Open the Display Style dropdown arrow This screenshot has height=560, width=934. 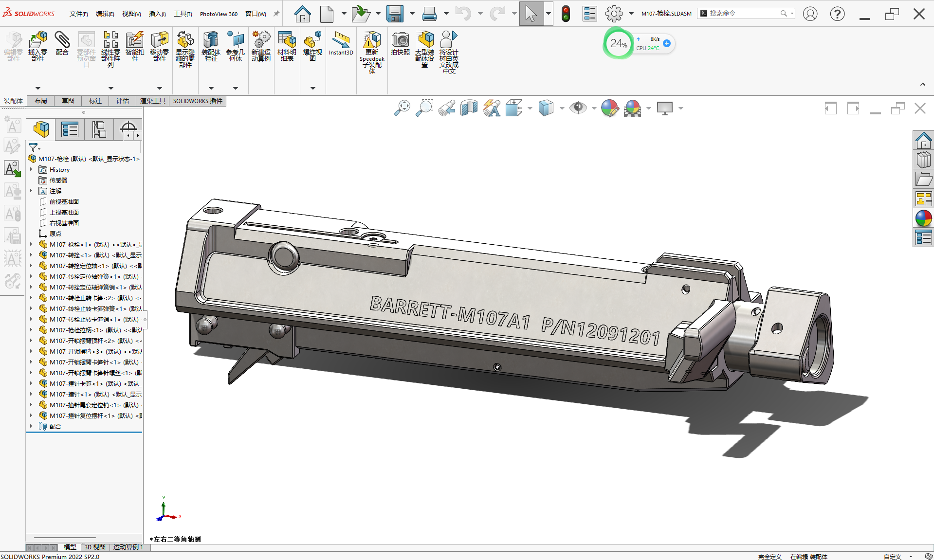(562, 108)
